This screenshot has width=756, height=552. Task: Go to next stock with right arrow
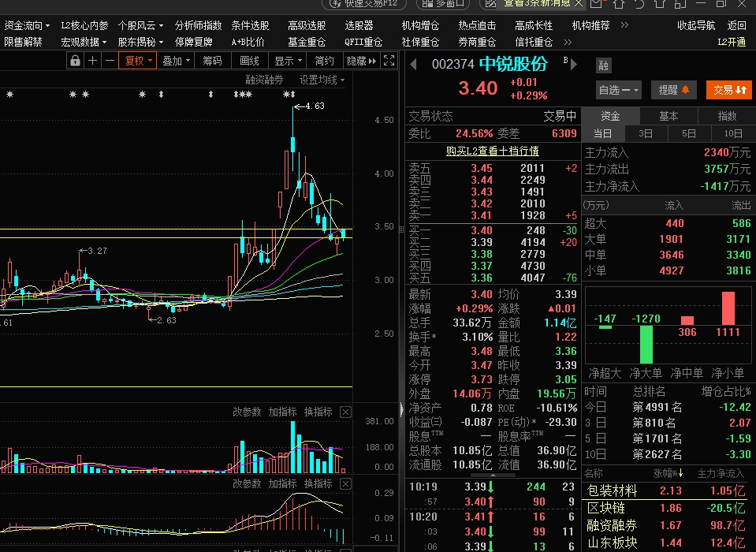point(574,64)
